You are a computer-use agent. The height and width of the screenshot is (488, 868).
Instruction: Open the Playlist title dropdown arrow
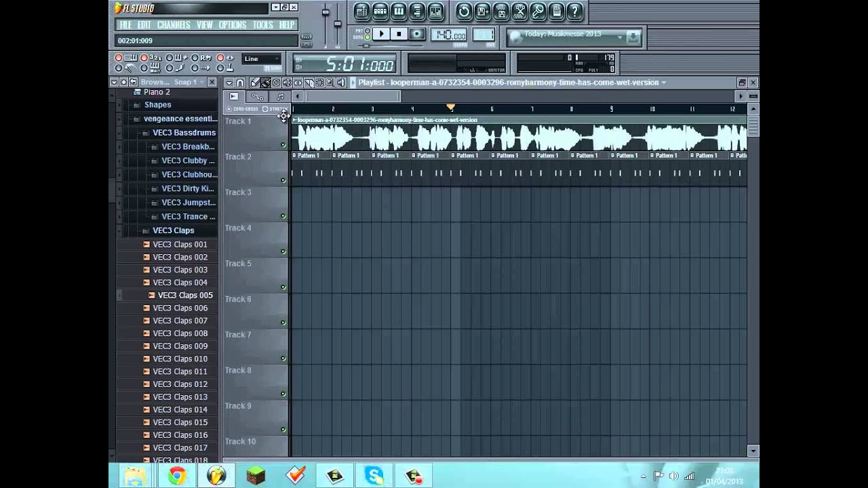tap(663, 83)
